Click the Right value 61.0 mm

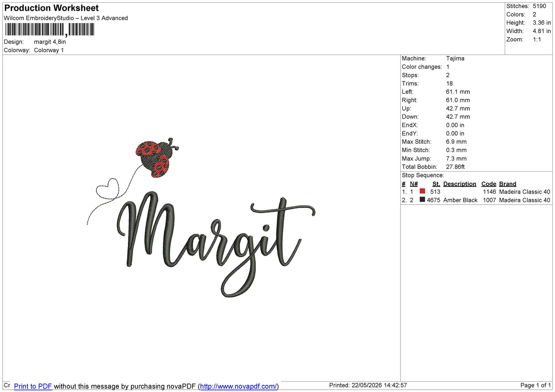point(458,100)
